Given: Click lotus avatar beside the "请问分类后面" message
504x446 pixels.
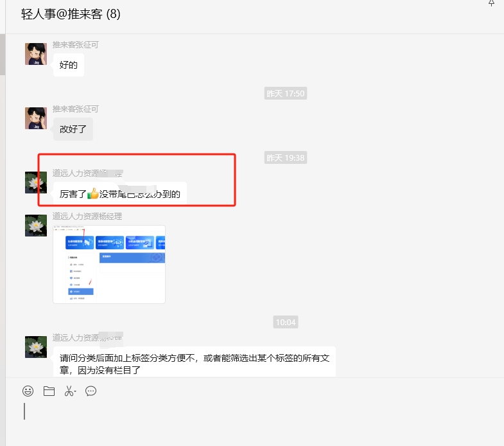Looking at the screenshot, I should (36, 346).
